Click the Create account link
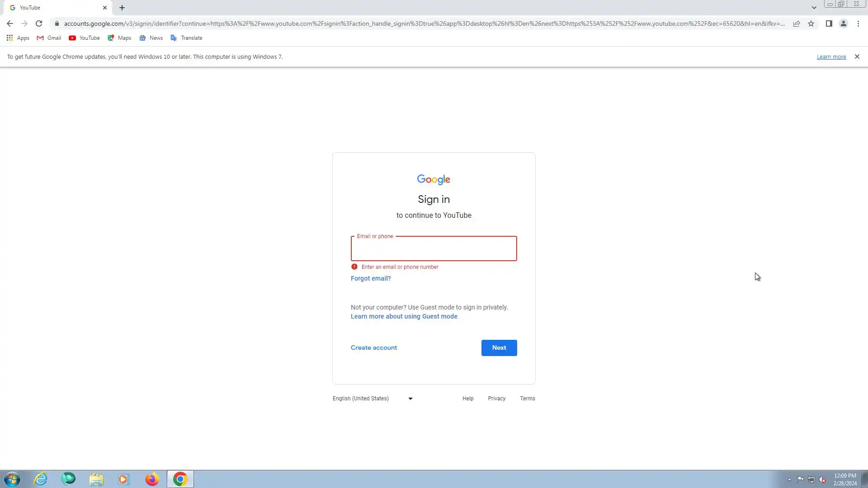Image resolution: width=868 pixels, height=488 pixels. [373, 347]
